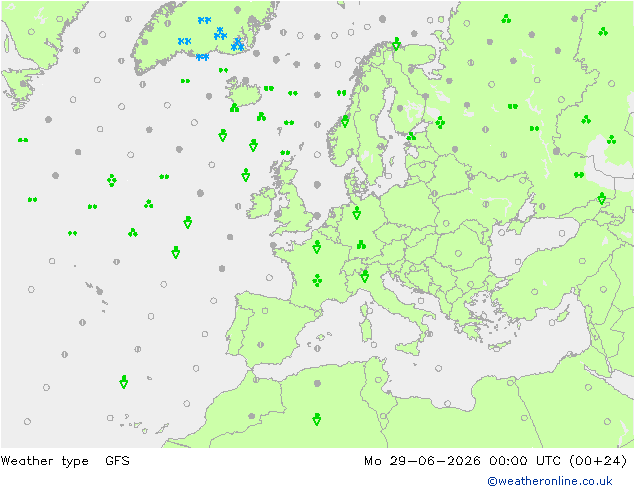Select the rain symbol on southwest Iceland

click(x=234, y=108)
